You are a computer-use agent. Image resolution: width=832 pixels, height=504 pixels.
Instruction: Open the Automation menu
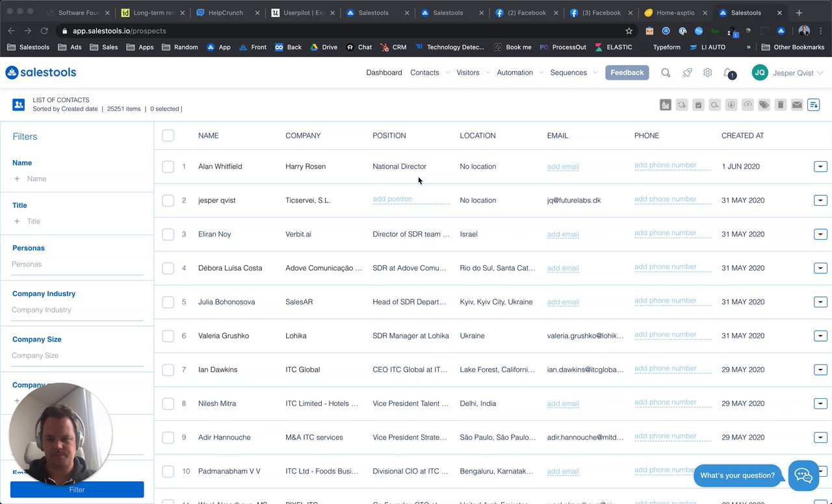[515, 73]
